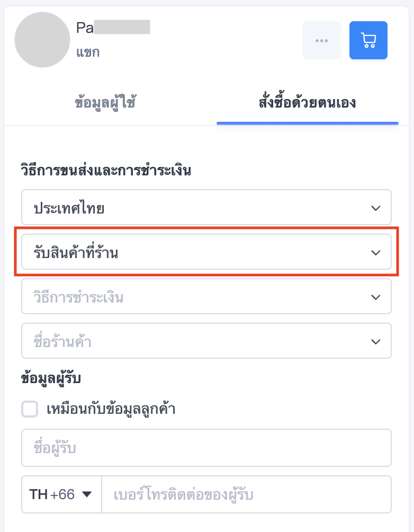
Task: Click the user avatar circle
Action: coord(42,40)
